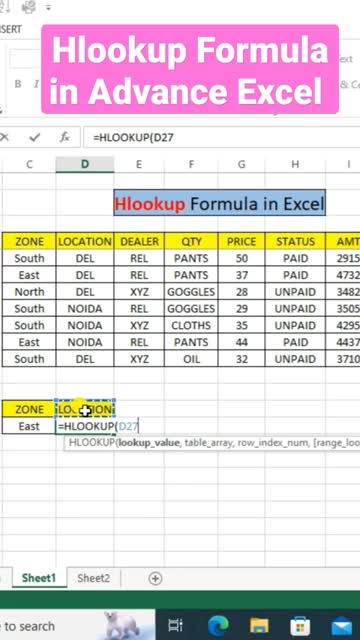Image resolution: width=360 pixels, height=640 pixels.
Task: Click the Enter checkmark formula button
Action: 35,138
